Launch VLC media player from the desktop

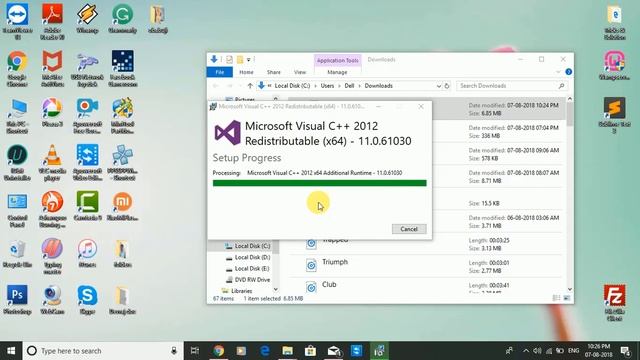pos(52,162)
